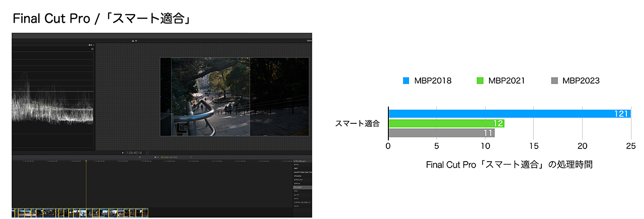This screenshot has height=219, width=644.
Task: Click the gray bar labeled 11
Action: (x=441, y=133)
